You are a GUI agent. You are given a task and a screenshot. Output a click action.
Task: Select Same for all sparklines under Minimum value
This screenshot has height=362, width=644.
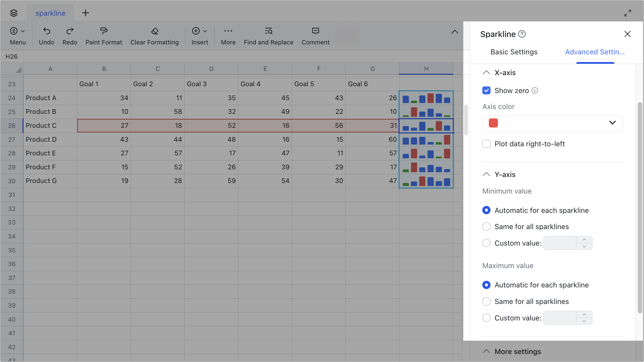pos(486,227)
